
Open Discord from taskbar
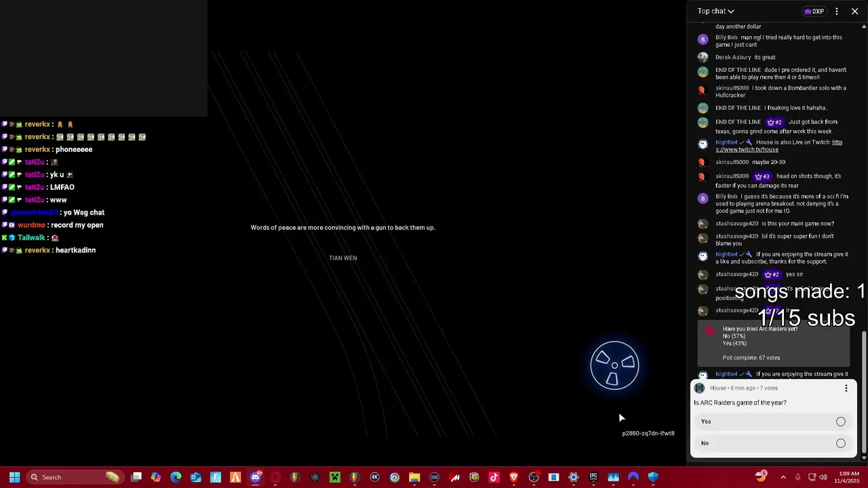coord(256,477)
